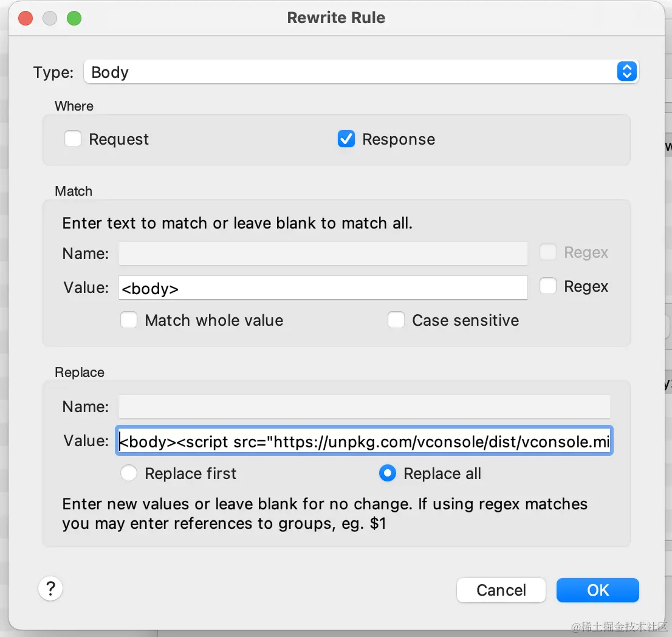
Task: Select the Replace all radio button
Action: coord(388,473)
